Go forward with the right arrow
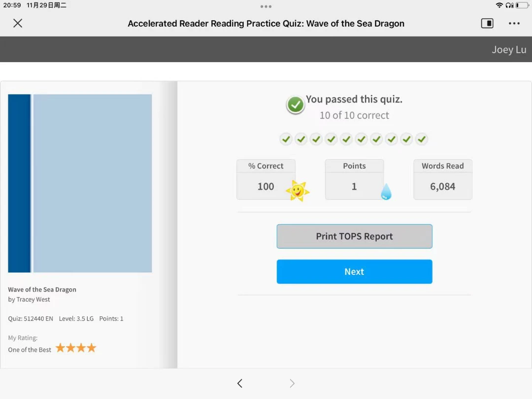The width and height of the screenshot is (532, 399). click(x=292, y=383)
